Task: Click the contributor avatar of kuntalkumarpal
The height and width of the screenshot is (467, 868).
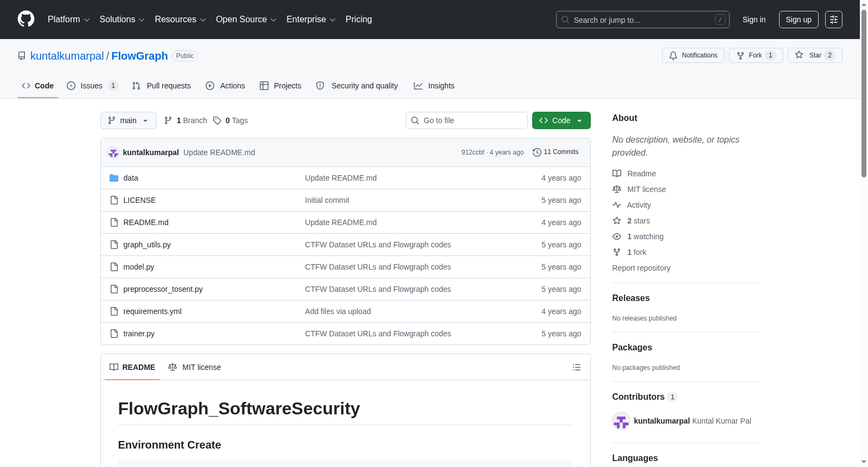Action: pos(621,421)
